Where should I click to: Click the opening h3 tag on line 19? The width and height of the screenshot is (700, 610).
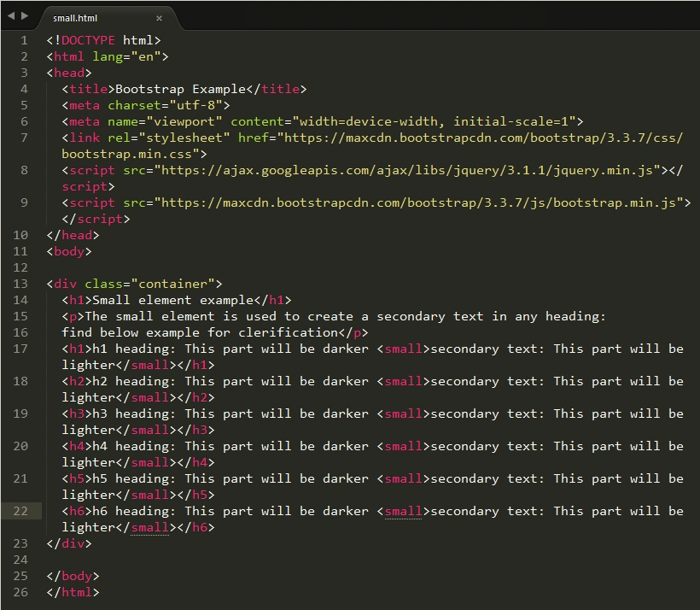point(77,414)
